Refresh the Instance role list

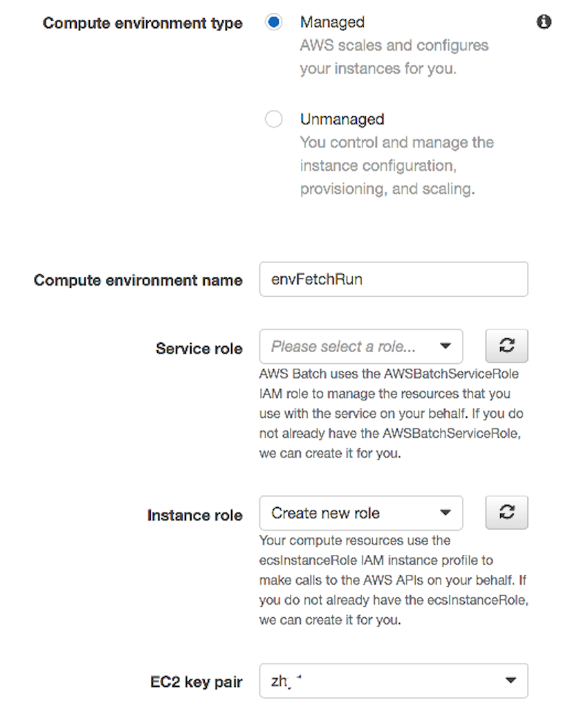506,512
